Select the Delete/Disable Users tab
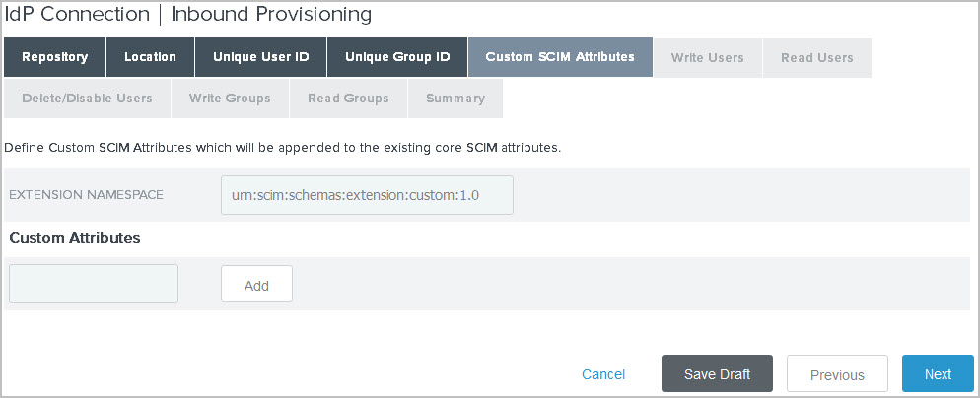 (x=87, y=99)
